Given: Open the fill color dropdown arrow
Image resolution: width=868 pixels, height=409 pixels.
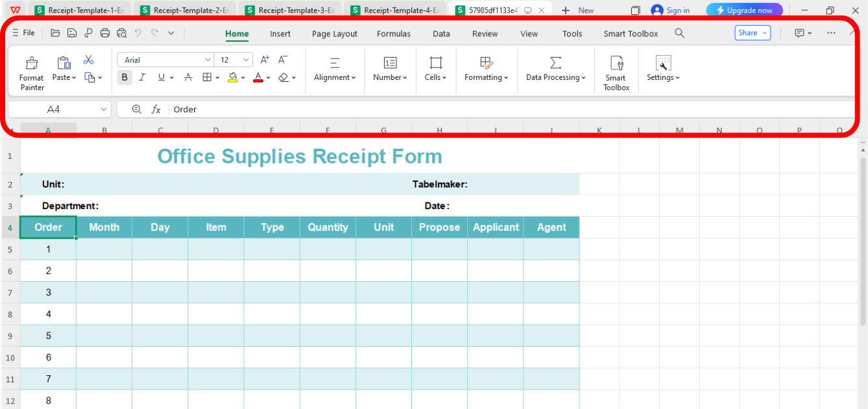Looking at the screenshot, I should click(x=243, y=78).
